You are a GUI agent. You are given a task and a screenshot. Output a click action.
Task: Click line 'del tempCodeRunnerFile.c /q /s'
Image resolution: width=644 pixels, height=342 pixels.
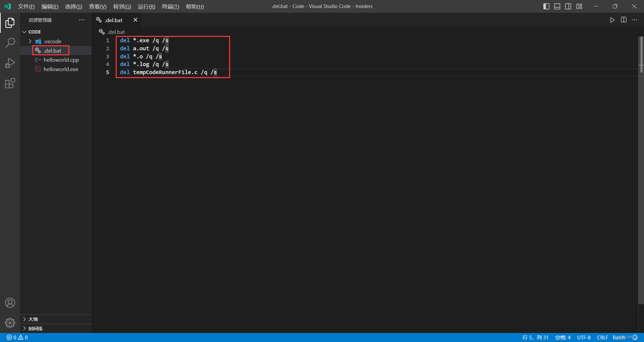168,72
